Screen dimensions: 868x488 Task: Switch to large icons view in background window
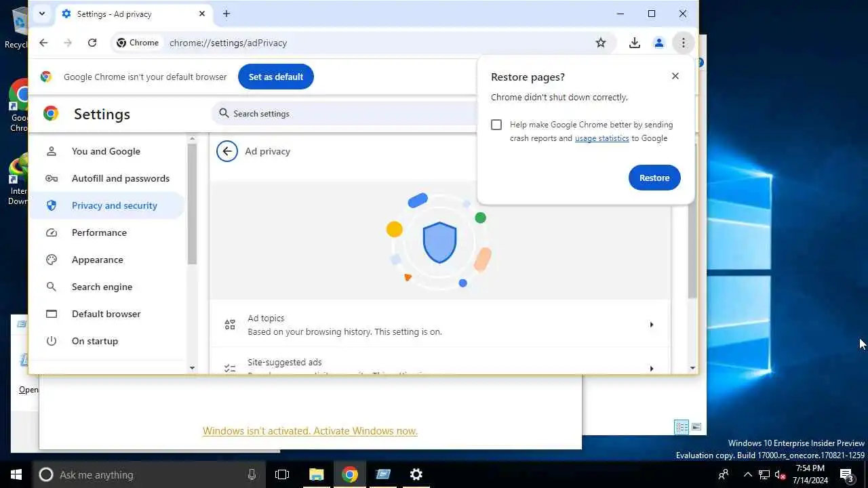[x=696, y=427]
